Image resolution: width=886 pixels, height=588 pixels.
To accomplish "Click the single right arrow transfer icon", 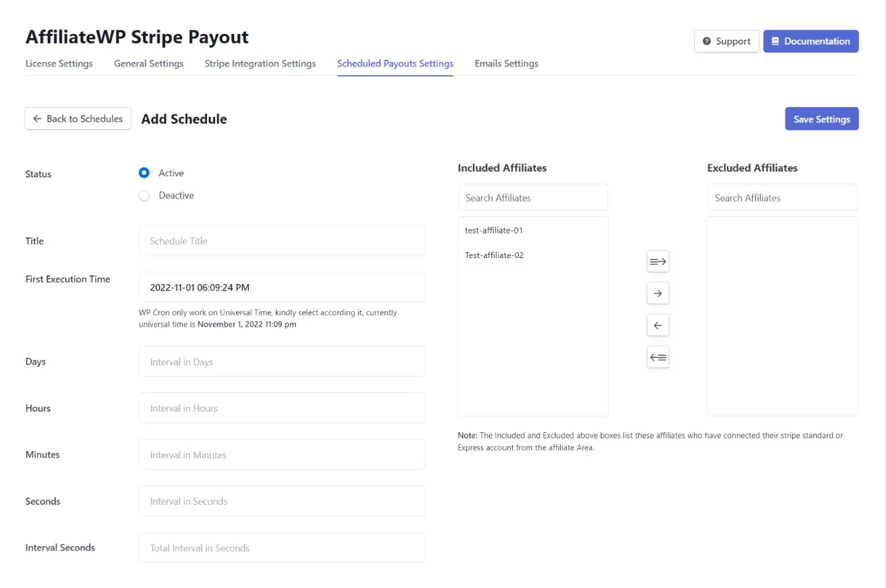I will pyautogui.click(x=657, y=293).
